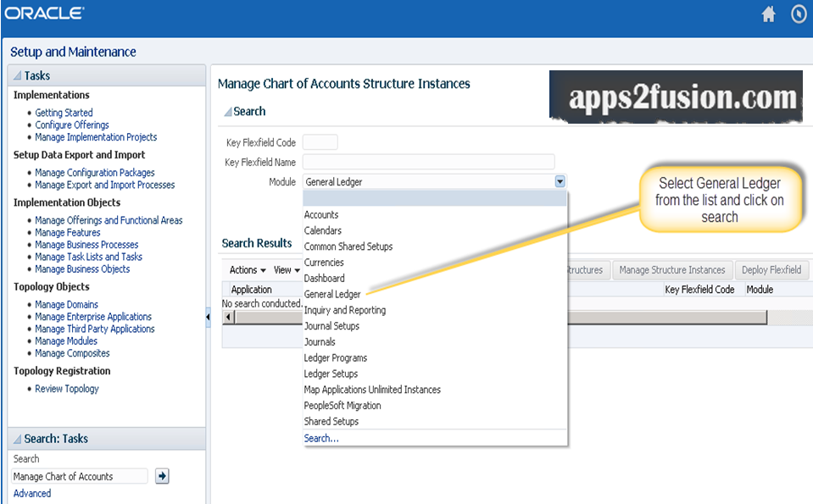Open Manage Enterprise Applications link
The width and height of the screenshot is (813, 504).
pyautogui.click(x=93, y=317)
